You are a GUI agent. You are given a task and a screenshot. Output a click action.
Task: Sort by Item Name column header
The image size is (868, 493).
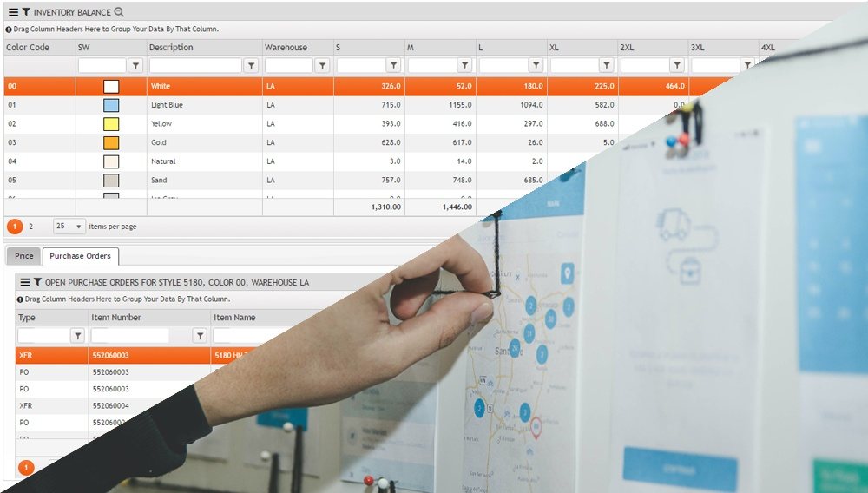click(x=234, y=318)
